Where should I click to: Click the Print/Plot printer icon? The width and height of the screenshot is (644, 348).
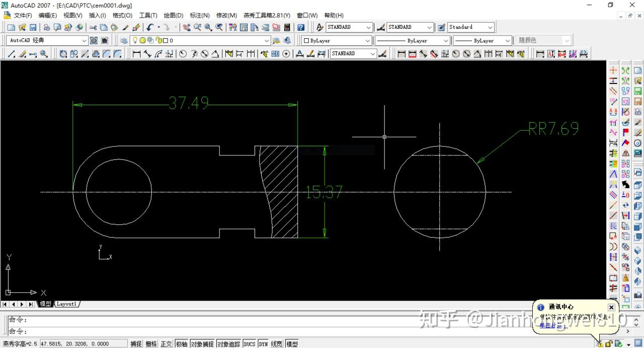point(46,27)
